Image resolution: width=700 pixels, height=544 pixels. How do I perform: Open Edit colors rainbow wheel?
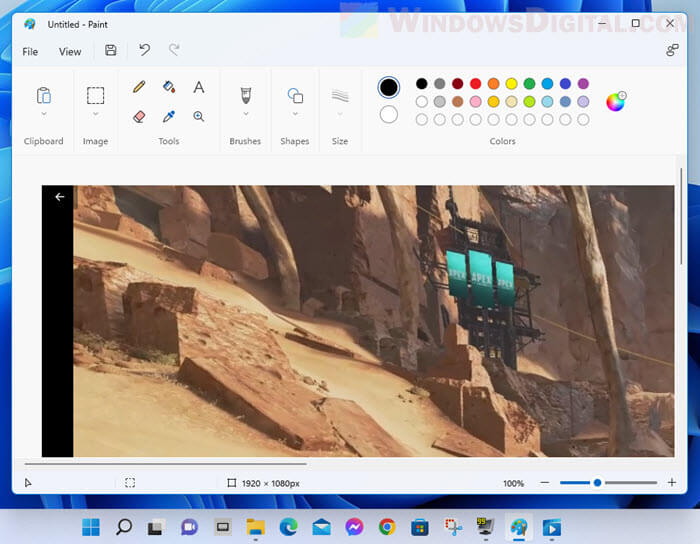pos(616,101)
